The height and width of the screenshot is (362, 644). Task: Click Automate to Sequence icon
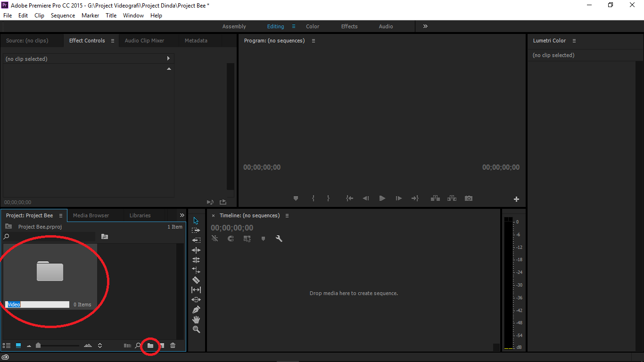[127, 346]
